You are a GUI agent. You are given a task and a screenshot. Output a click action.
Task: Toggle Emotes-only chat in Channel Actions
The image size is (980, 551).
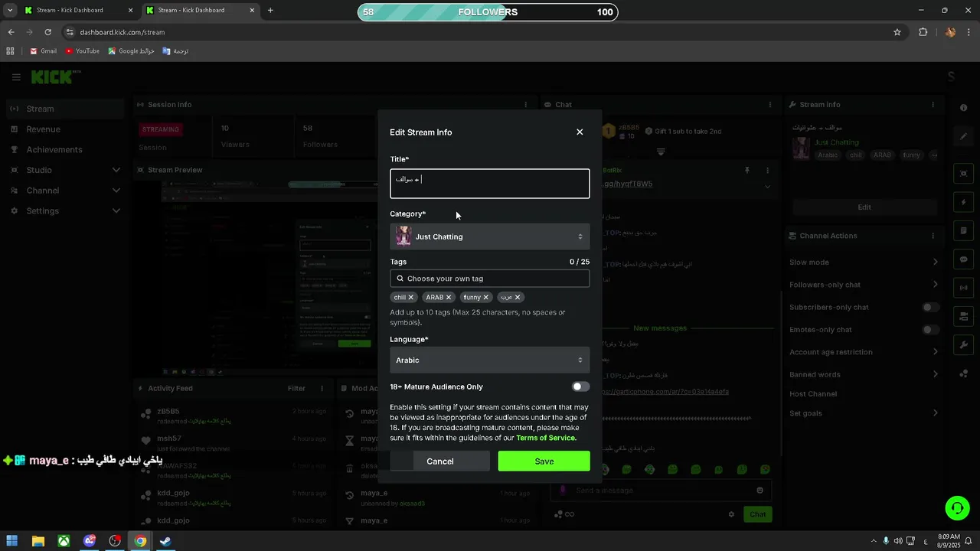coord(930,330)
